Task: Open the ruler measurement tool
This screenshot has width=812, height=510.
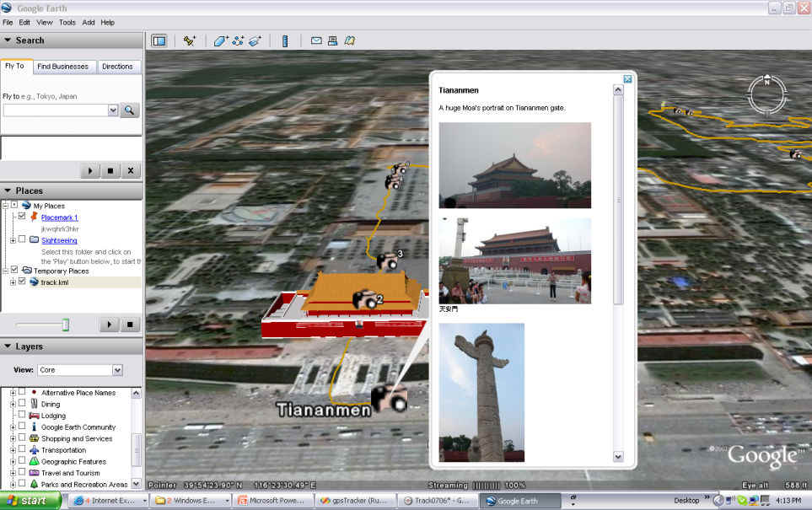Action: 285,41
